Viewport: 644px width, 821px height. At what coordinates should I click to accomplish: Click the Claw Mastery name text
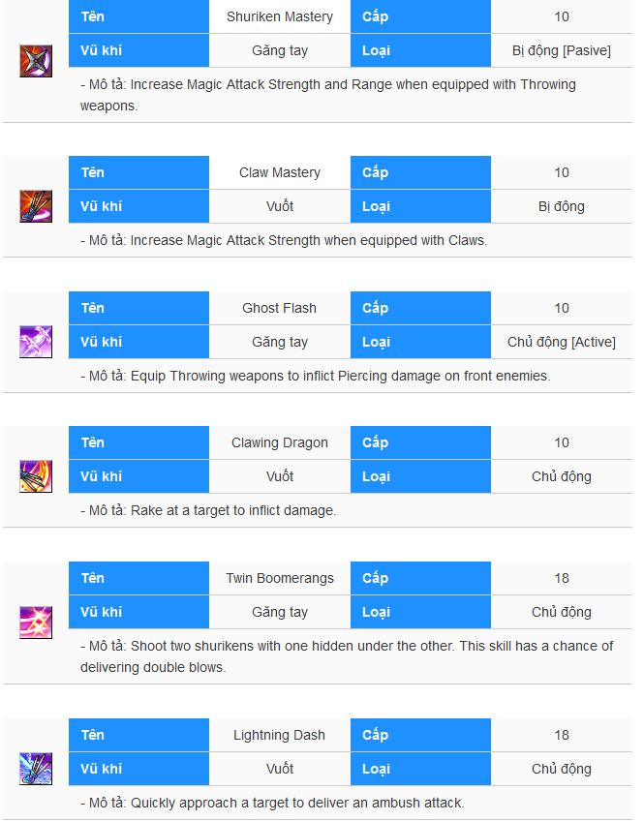tap(280, 172)
